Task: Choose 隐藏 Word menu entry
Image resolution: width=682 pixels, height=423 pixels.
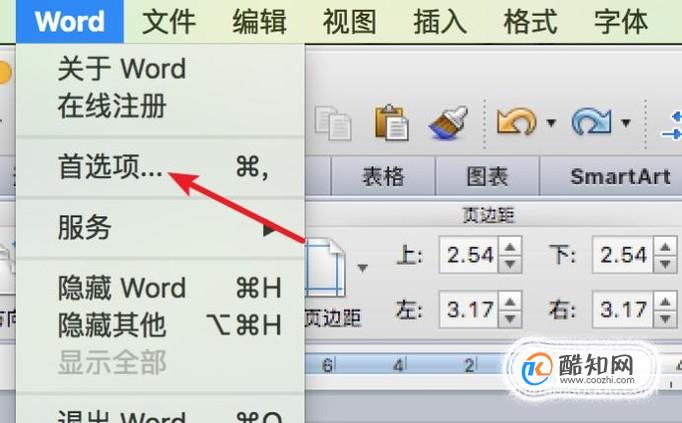Action: [160, 288]
